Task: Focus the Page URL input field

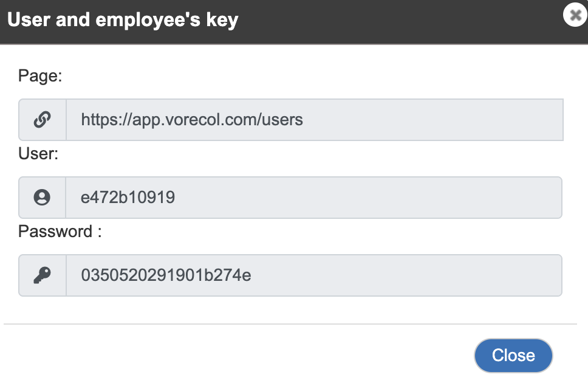Action: pyautogui.click(x=315, y=120)
